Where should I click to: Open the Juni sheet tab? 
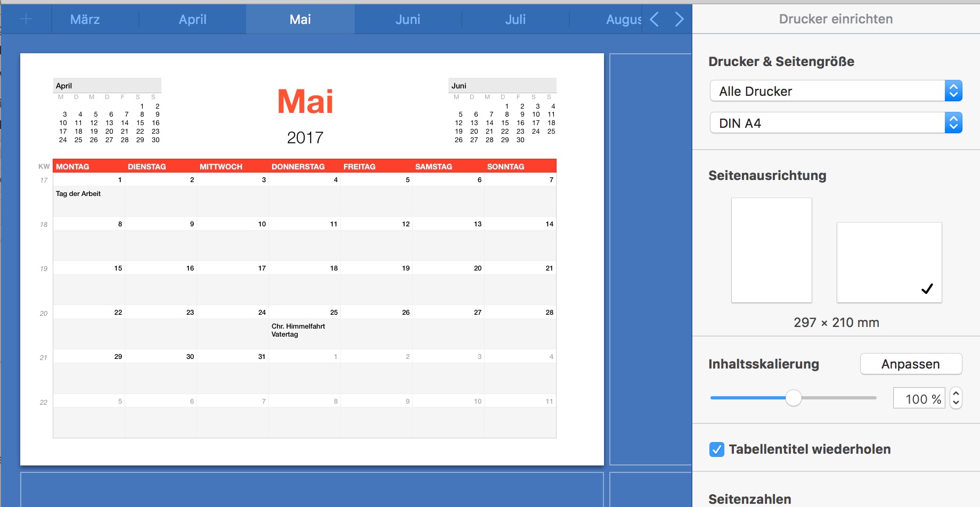[x=407, y=19]
